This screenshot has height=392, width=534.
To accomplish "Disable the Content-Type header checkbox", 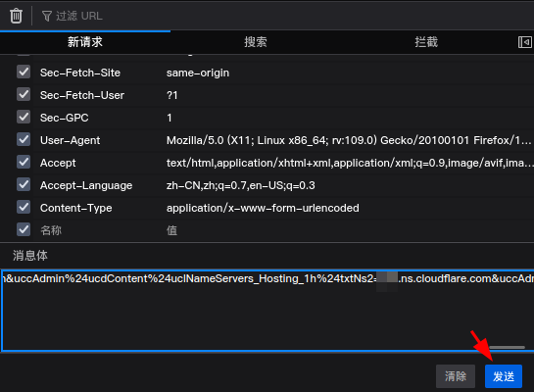I will [x=24, y=207].
